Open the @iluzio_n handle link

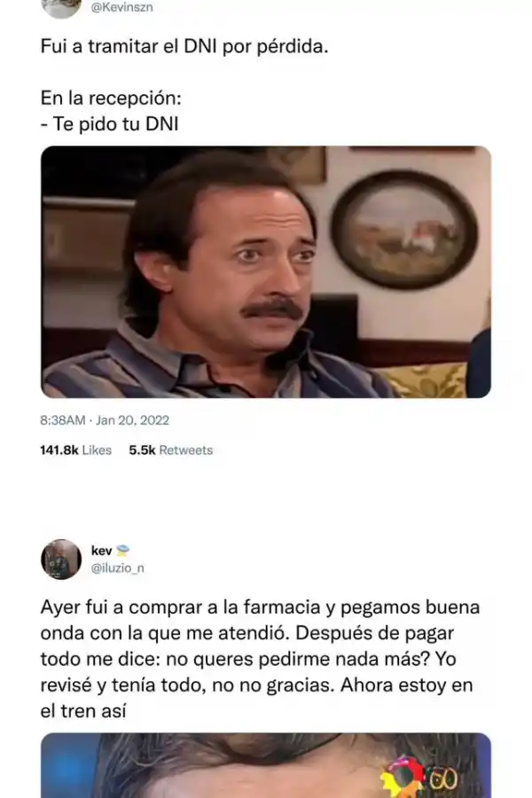(x=118, y=568)
